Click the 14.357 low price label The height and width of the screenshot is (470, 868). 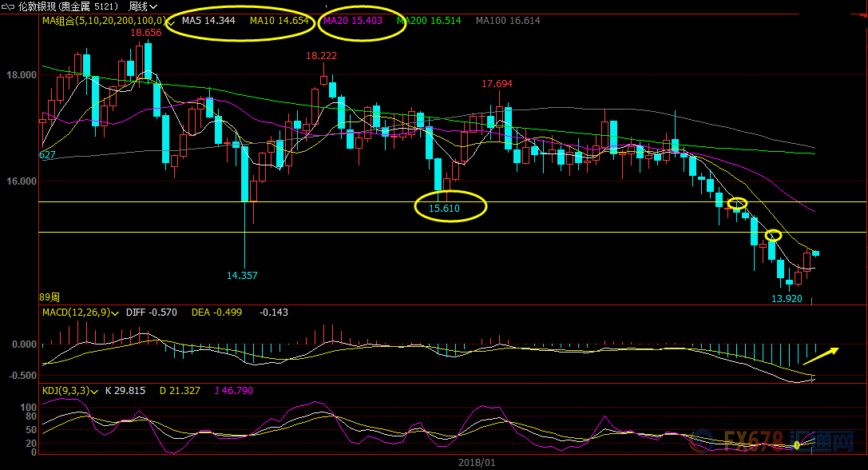(243, 276)
